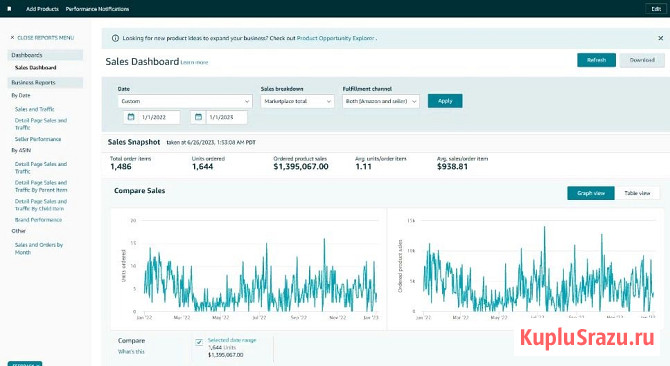Click the Other heading in sidebar
670x366 pixels.
[x=18, y=231]
